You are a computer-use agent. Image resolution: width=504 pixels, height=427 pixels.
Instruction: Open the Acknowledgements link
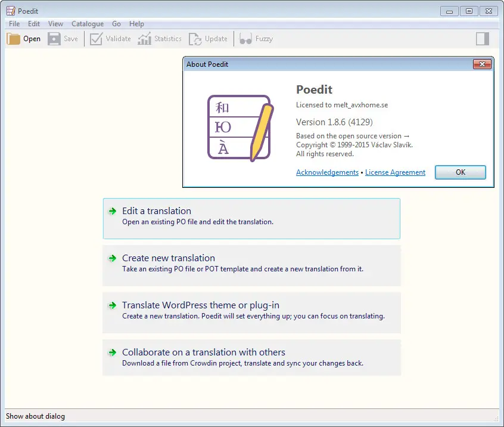pyautogui.click(x=327, y=172)
